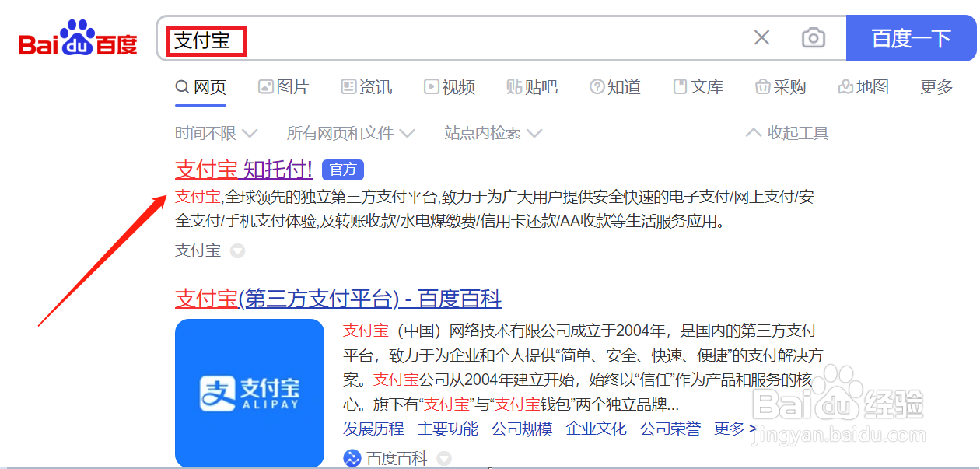This screenshot has height=469, width=980.
Task: Open the 贴吧 tab
Action: click(532, 87)
